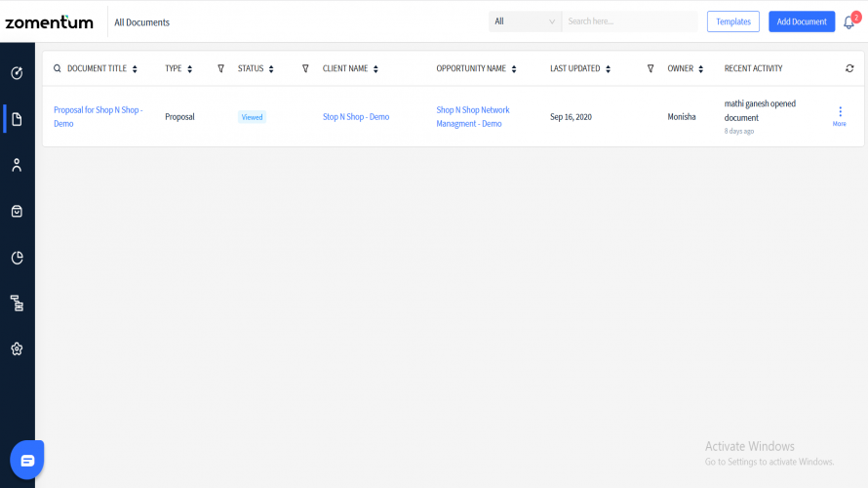
Task: Open the Type column filter
Action: (220, 69)
